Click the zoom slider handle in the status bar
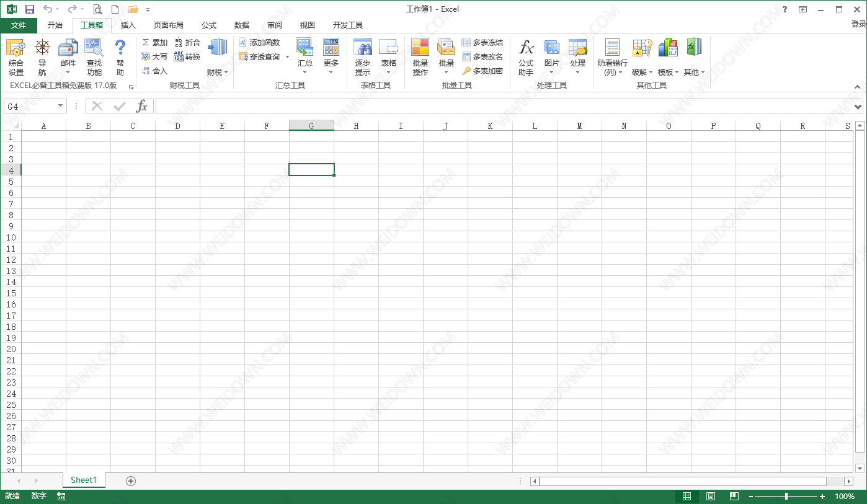Viewport: 867px width, 504px height. [x=786, y=496]
